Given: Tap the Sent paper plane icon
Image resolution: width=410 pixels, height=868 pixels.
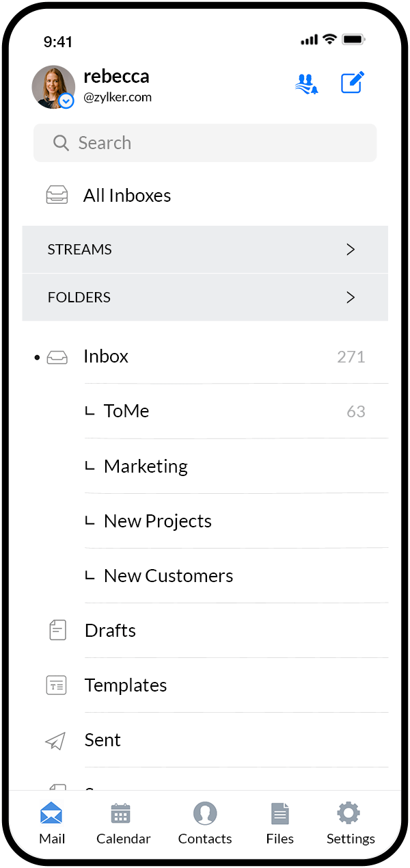Looking at the screenshot, I should coord(55,740).
